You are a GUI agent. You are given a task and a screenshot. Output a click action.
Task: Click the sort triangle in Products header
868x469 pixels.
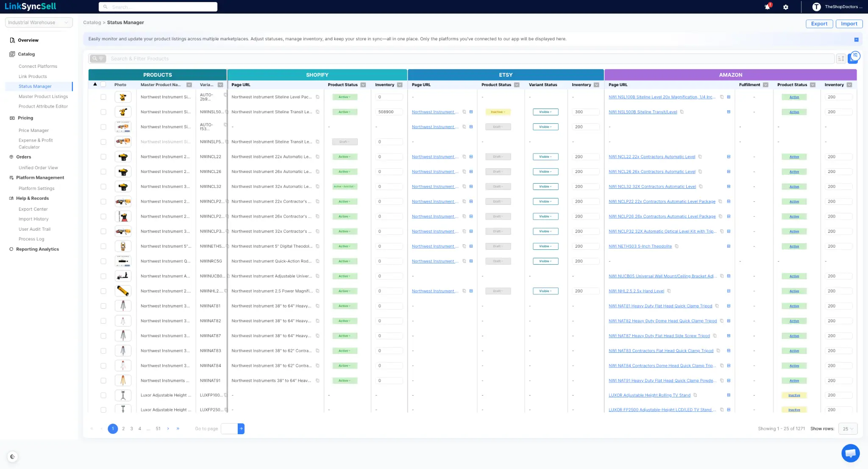point(95,84)
